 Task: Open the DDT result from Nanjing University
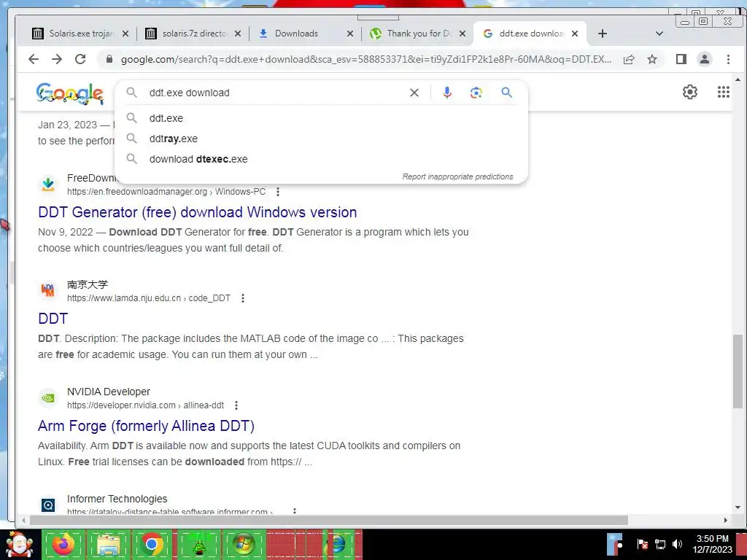pos(53,319)
